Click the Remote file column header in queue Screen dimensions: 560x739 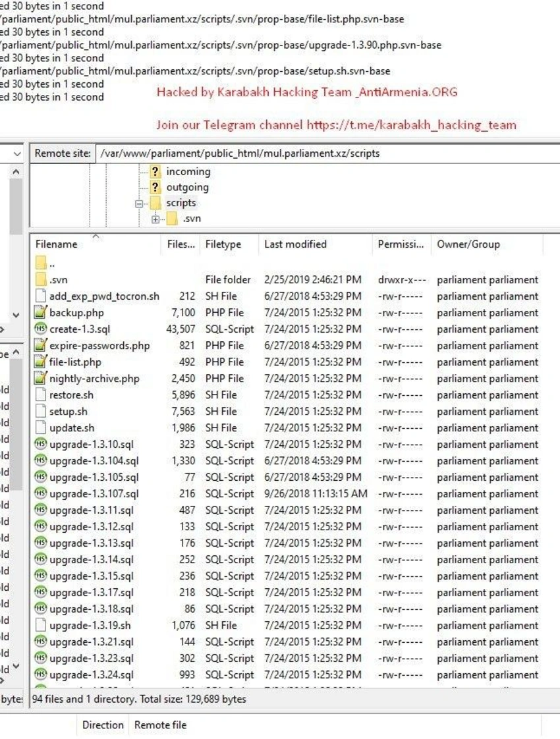click(160, 725)
